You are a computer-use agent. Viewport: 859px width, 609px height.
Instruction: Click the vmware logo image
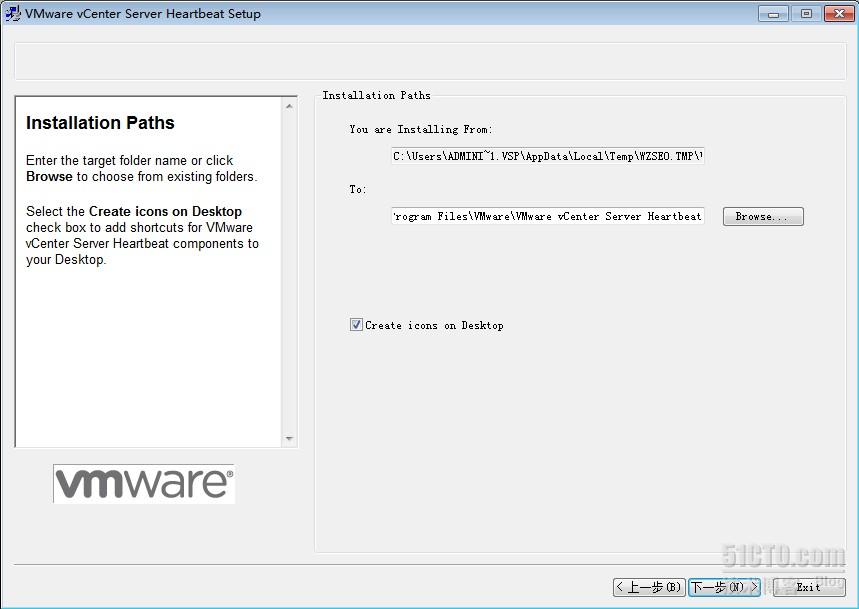point(144,484)
